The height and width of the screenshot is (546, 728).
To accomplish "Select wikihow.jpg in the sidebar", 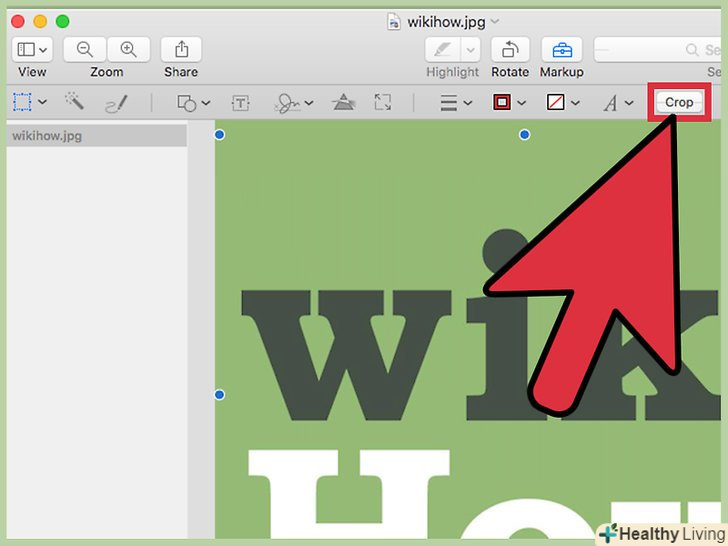I will pyautogui.click(x=96, y=136).
